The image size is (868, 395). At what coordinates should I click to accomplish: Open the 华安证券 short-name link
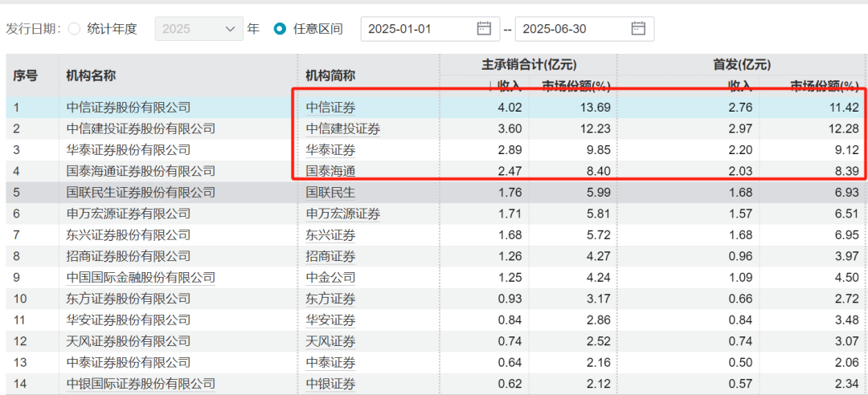(x=330, y=320)
